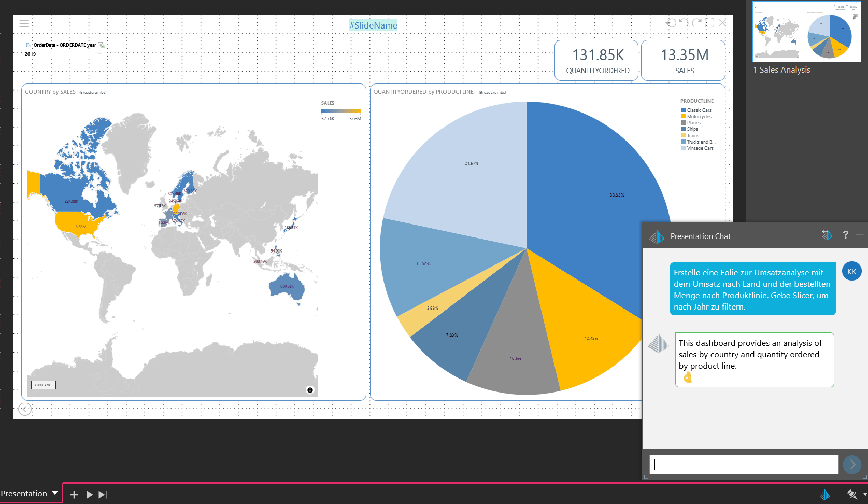Open the hamburger menu on the slide
The height and width of the screenshot is (504, 868).
coord(24,23)
